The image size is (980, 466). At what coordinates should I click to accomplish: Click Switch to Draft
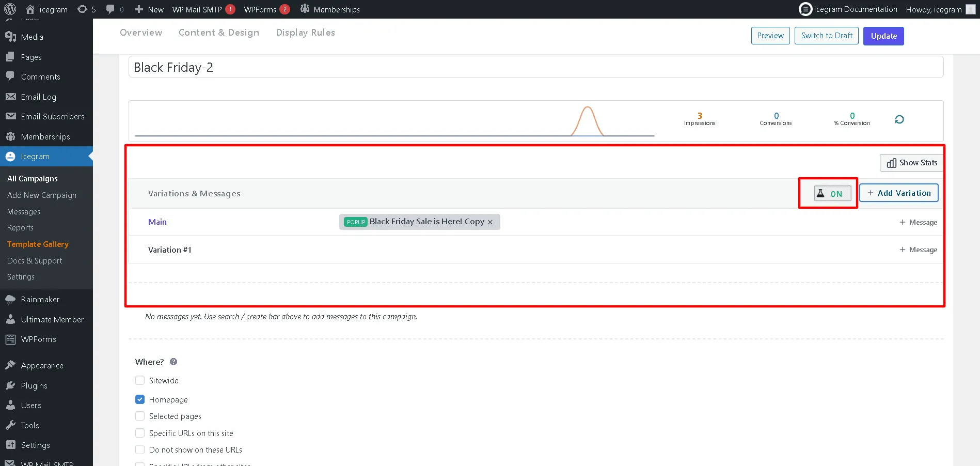click(x=827, y=36)
